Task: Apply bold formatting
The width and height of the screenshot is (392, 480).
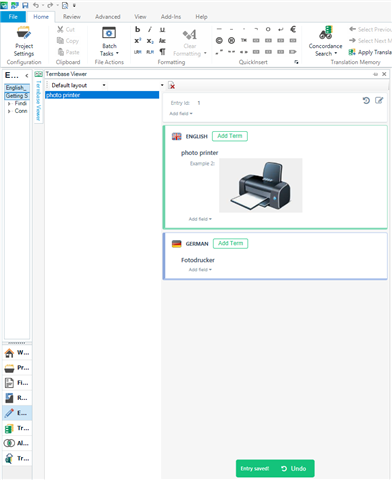Action: click(x=137, y=29)
